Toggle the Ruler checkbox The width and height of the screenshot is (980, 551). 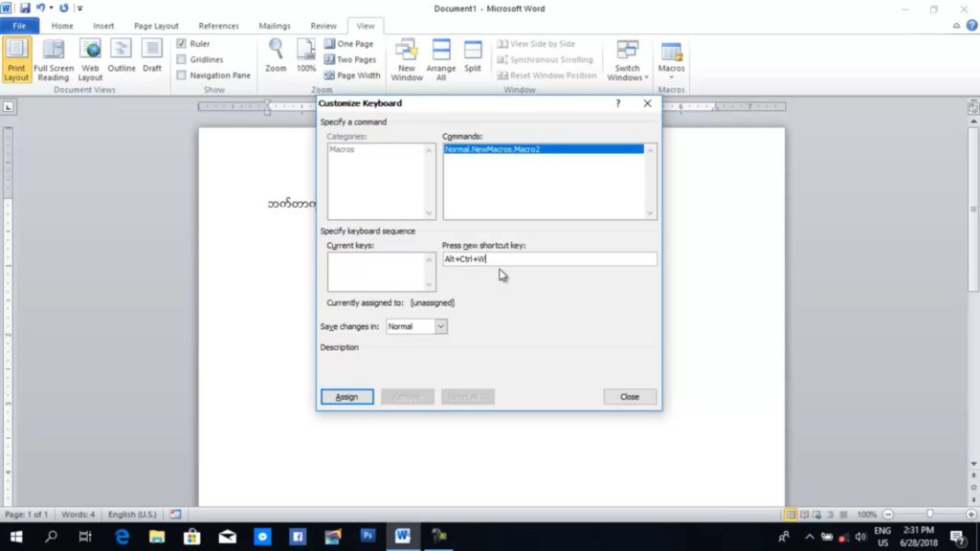[181, 44]
